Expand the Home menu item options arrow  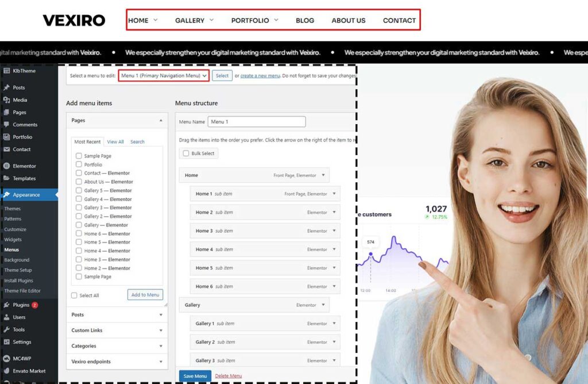click(x=324, y=175)
